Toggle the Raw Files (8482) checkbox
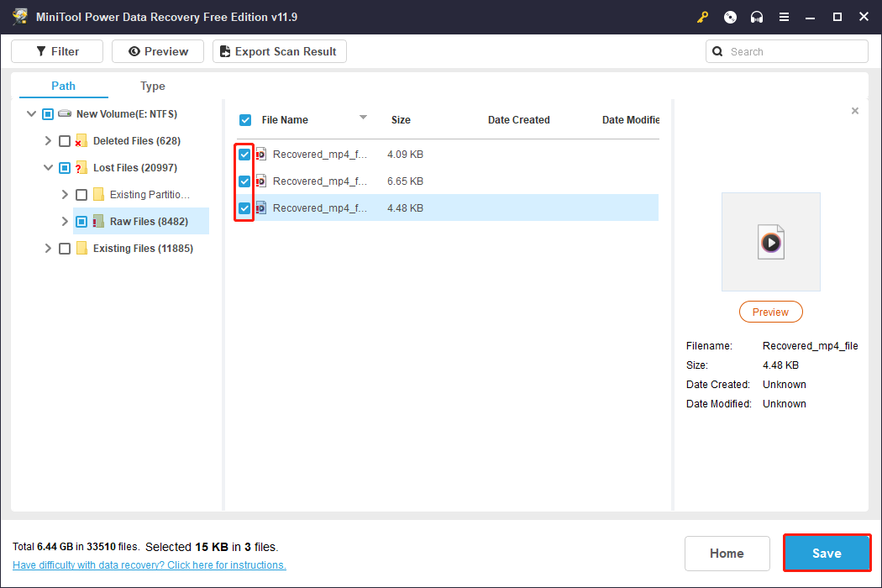882x588 pixels. click(x=81, y=222)
